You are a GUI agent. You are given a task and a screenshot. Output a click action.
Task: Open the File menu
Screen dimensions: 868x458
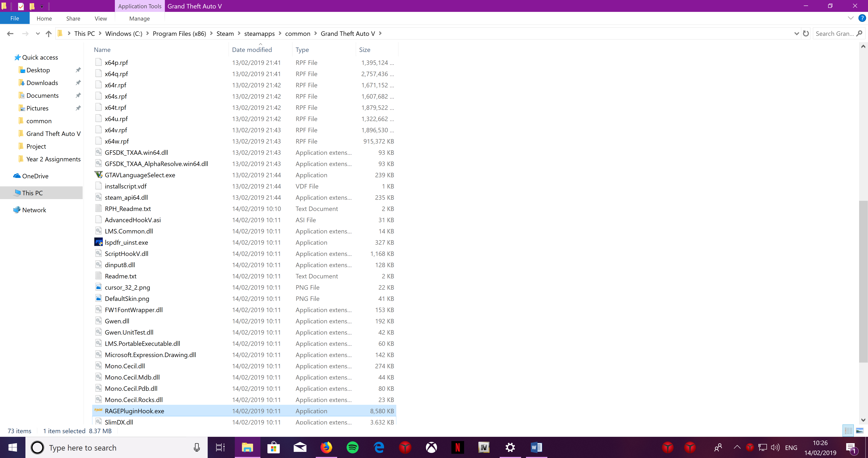pyautogui.click(x=14, y=18)
